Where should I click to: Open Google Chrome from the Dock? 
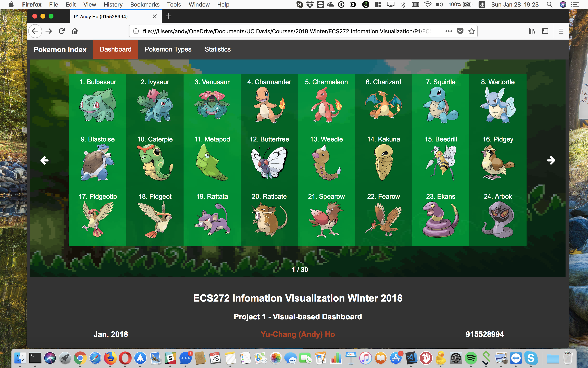[80, 358]
